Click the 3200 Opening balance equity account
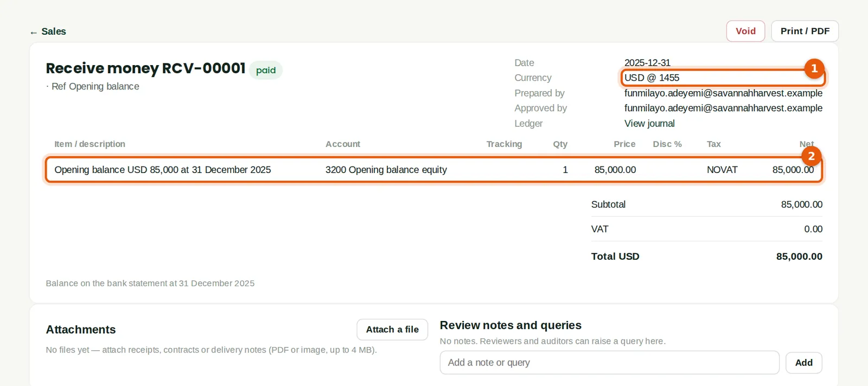Screen dimensions: 868x386 click(x=386, y=170)
